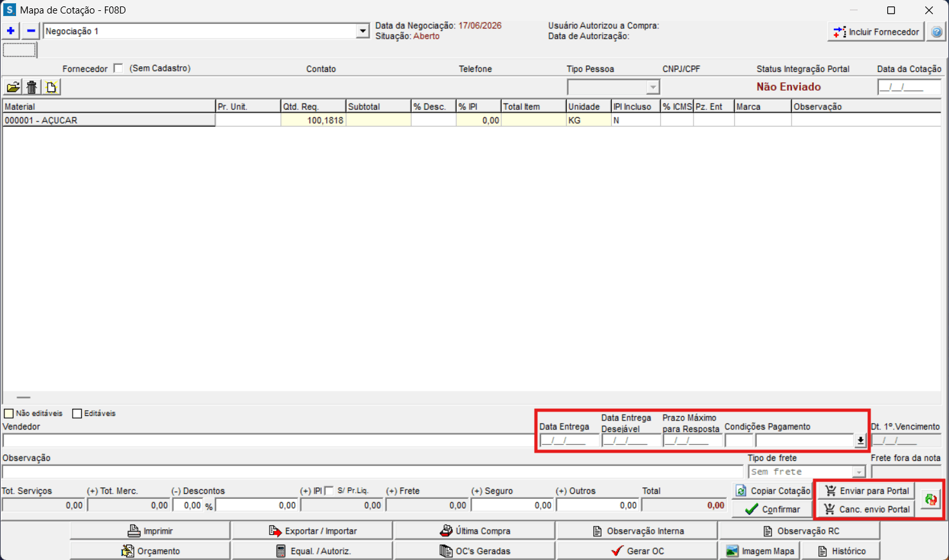Click Canc. envio Portal button
Screen dimensions: 949x560
click(866, 509)
